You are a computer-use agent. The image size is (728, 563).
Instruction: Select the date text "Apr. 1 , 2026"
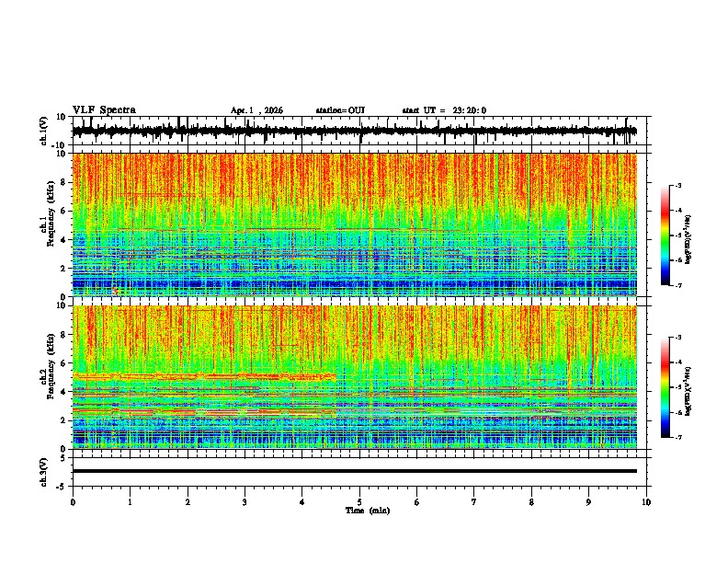coord(256,110)
